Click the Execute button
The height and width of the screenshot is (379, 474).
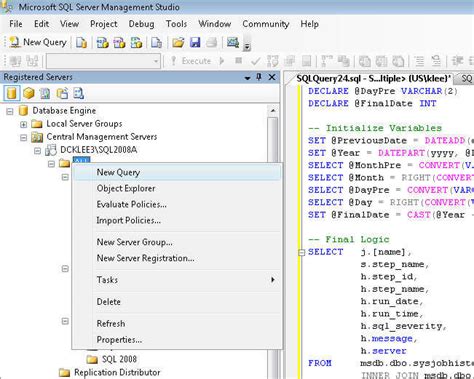pyautogui.click(x=190, y=61)
